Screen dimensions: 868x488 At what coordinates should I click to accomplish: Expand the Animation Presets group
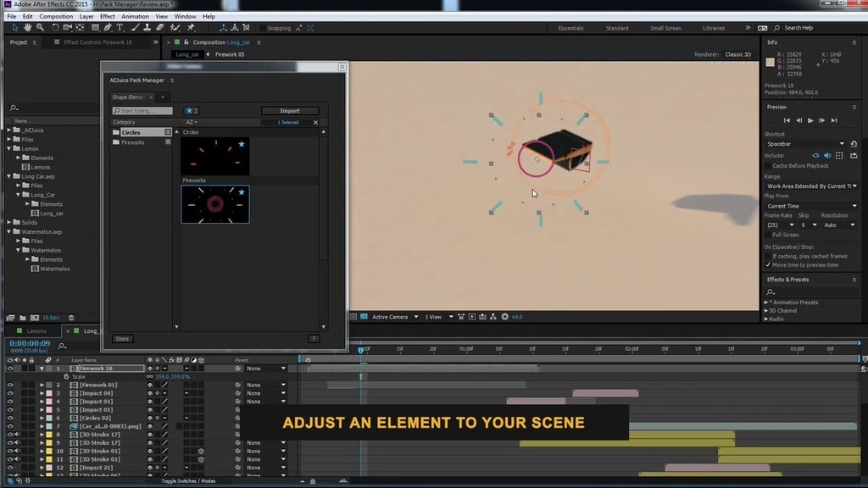(x=766, y=302)
